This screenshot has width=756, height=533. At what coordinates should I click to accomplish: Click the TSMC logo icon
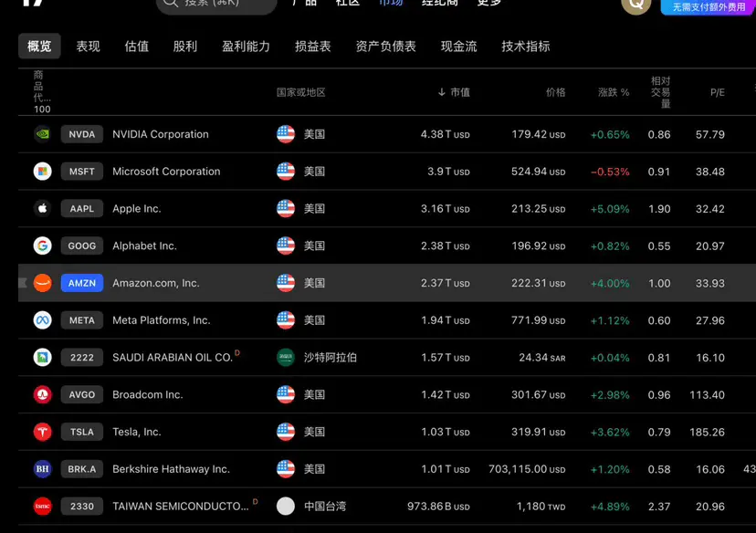pos(42,506)
